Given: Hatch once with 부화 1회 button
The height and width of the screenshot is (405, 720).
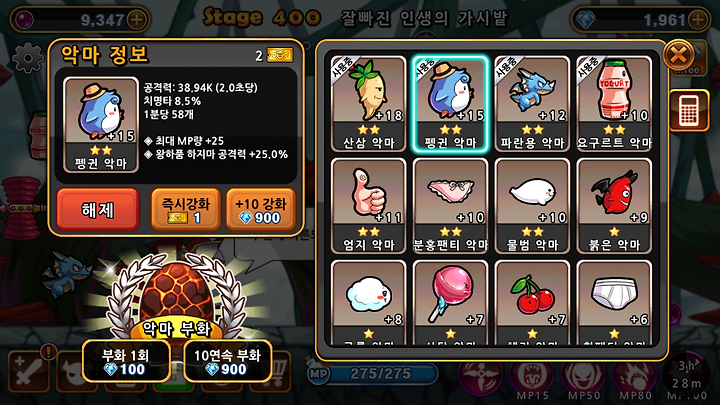Looking at the screenshot, I should [x=126, y=361].
